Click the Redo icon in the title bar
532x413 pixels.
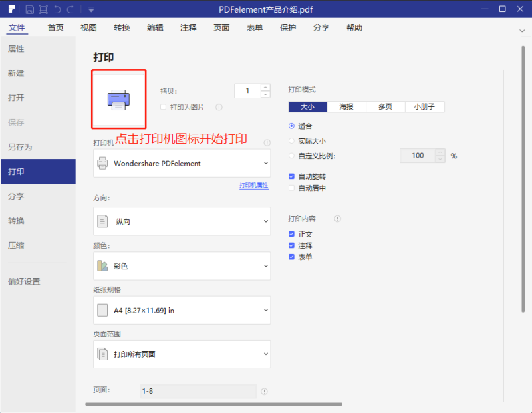click(x=70, y=9)
